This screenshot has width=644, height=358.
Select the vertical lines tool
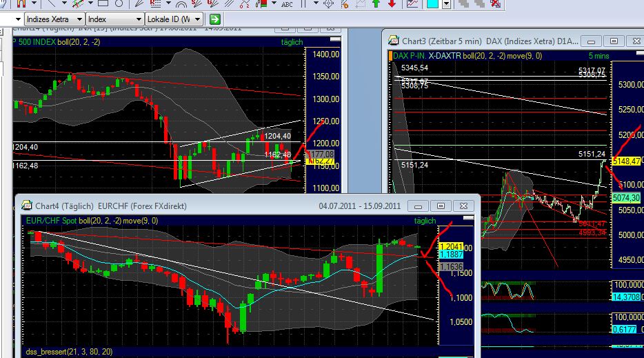[303, 3]
